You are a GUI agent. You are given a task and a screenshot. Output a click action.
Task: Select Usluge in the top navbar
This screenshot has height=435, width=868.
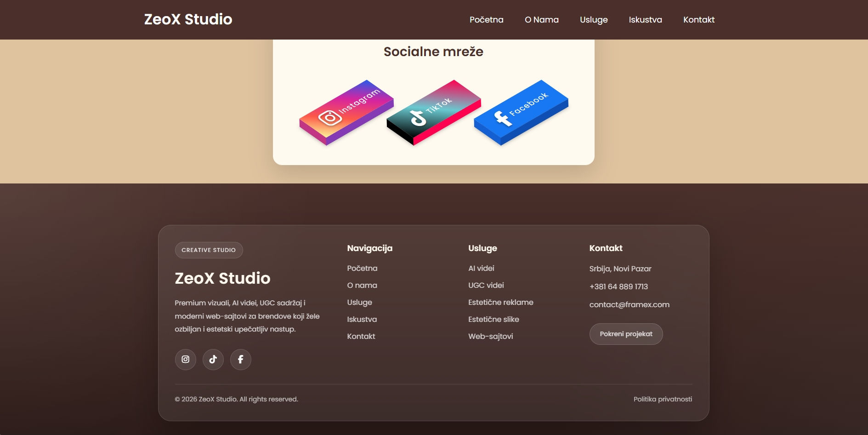click(594, 20)
